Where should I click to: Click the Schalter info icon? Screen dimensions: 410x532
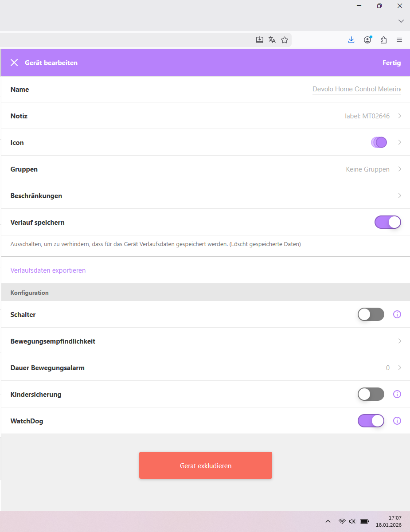coord(397,314)
